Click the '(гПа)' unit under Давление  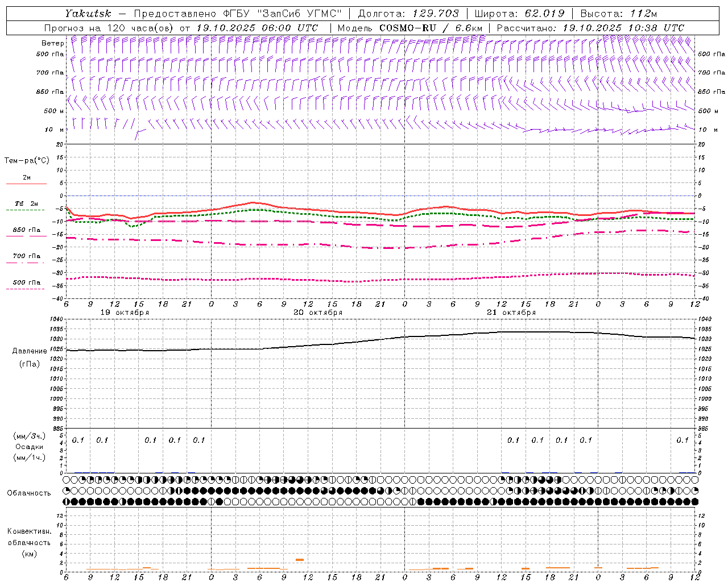(x=30, y=364)
